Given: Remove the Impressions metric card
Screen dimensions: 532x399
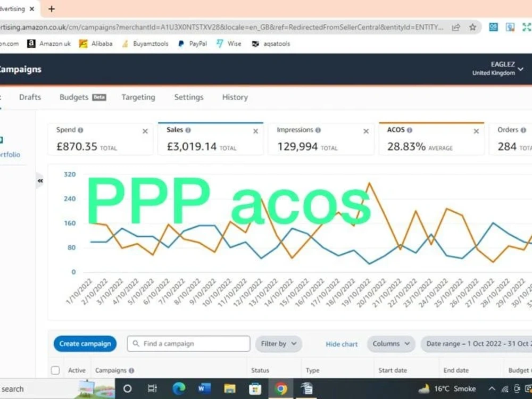Looking at the screenshot, I should 366,131.
